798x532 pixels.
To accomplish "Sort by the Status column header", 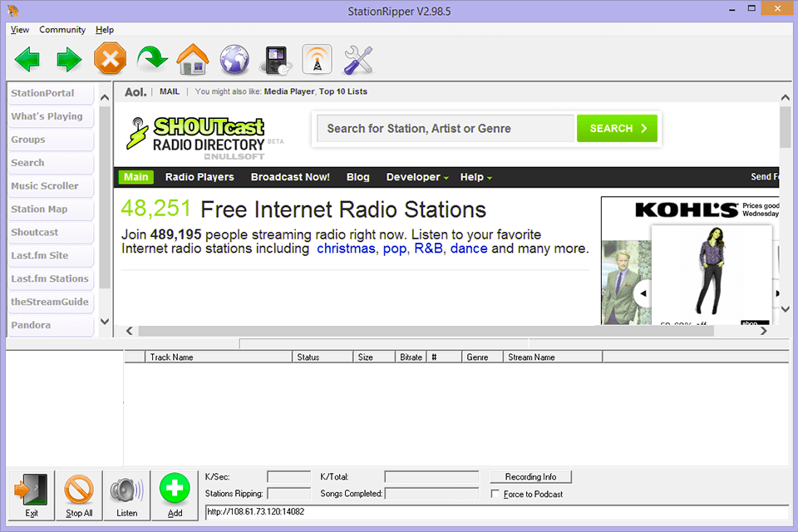I will coord(323,357).
